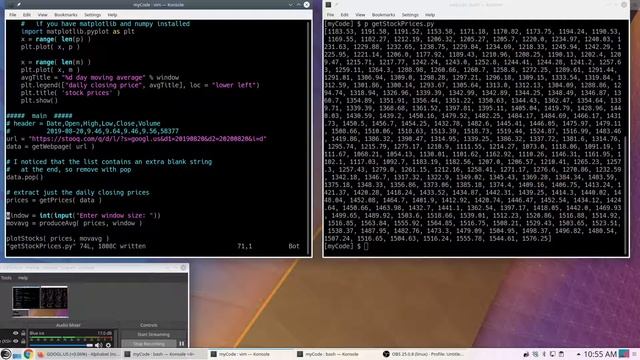Toggle visibility eye of second OBS source
The height and width of the screenshot is (360, 640).
pyautogui.click(x=16, y=341)
